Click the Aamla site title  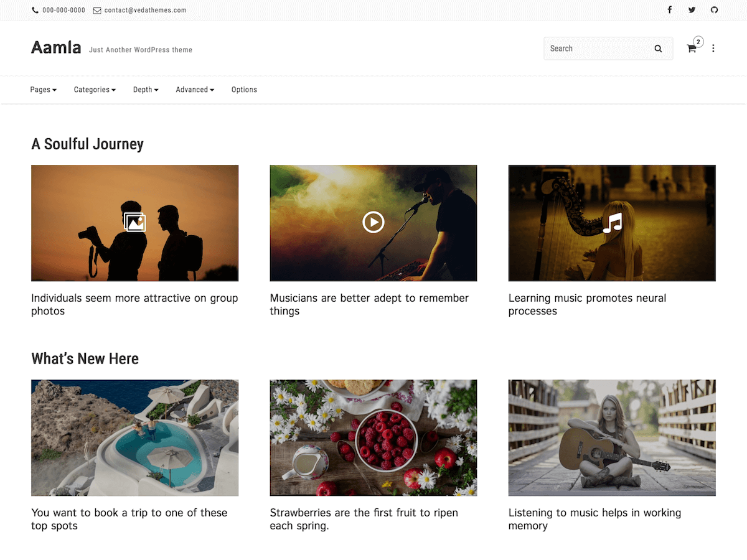pos(56,47)
